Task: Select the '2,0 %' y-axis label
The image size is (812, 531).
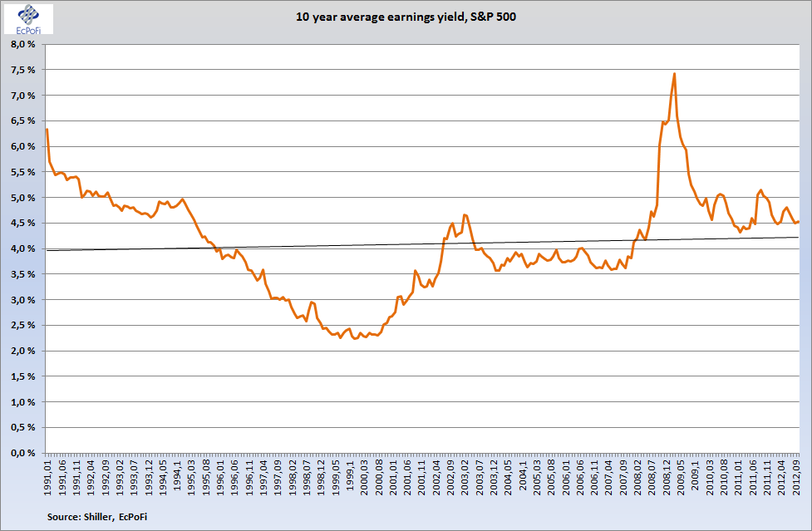Action: [x=22, y=351]
